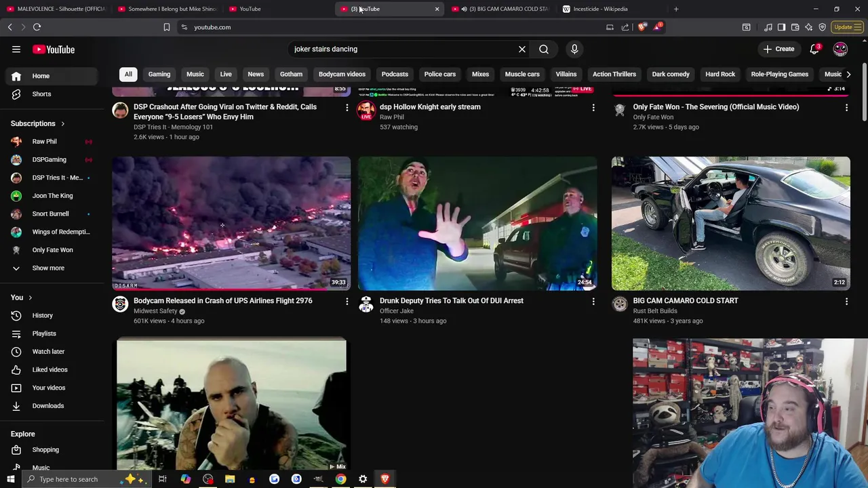Clear the search text with the X icon
This screenshot has width=868, height=488.
522,49
